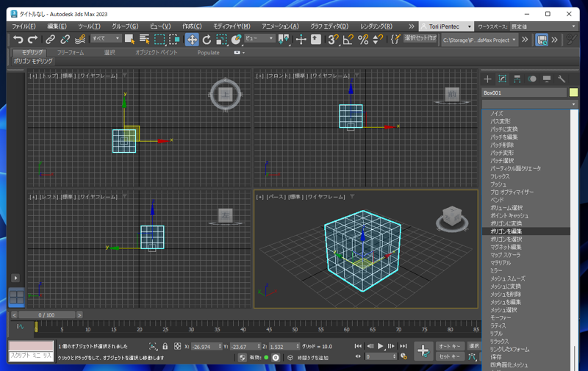Open the モディファイヤ(M) menu
The height and width of the screenshot is (371, 588).
tap(232, 26)
